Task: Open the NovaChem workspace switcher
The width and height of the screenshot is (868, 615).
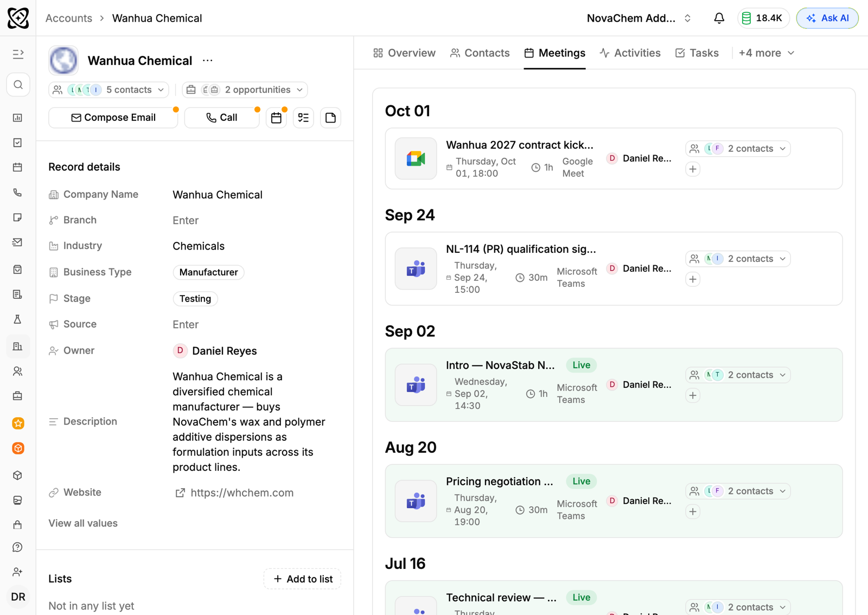Action: (639, 18)
